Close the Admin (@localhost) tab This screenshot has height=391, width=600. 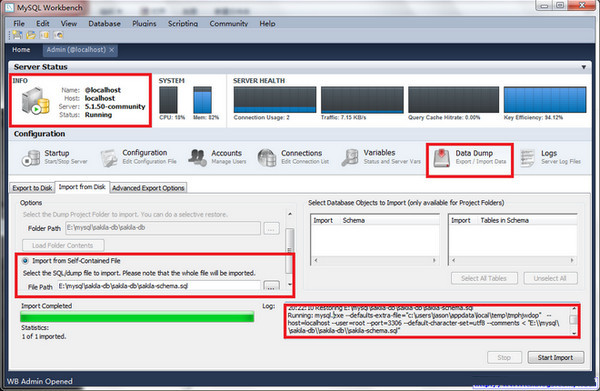(111, 50)
